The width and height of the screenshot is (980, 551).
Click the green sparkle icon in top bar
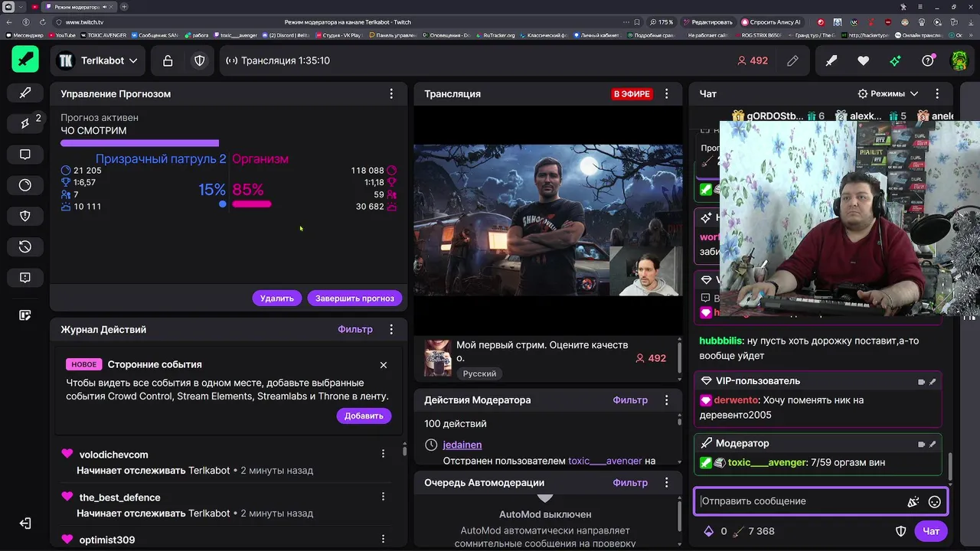click(896, 60)
